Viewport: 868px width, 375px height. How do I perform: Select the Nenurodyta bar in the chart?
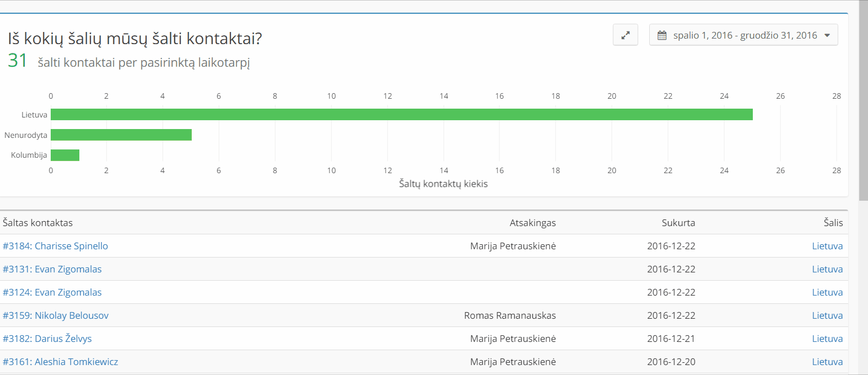click(121, 135)
